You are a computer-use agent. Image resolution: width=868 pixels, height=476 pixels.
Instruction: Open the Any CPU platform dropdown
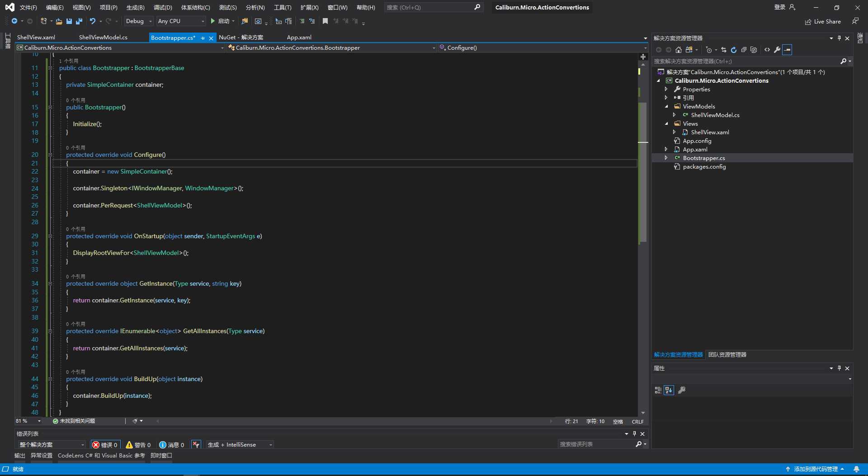[x=181, y=21]
